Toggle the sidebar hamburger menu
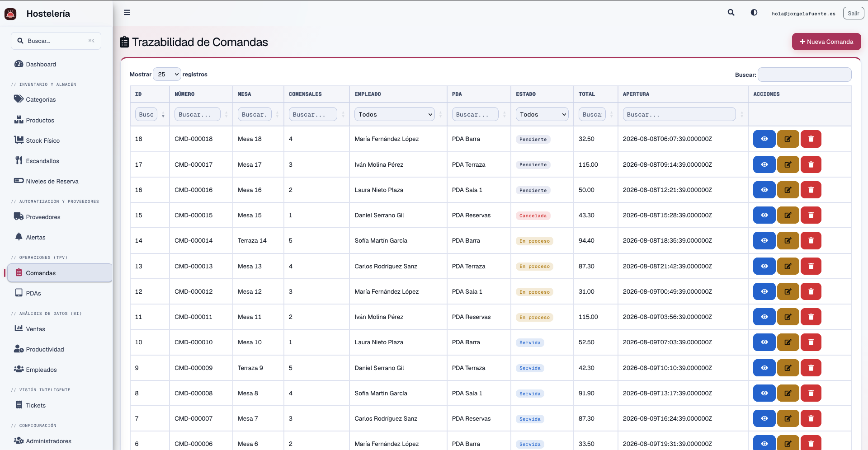Screen dimensions: 868x450 [x=127, y=13]
